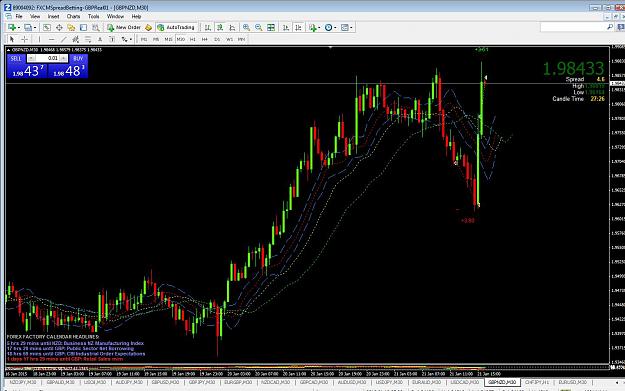Screen dimensions: 625x391
Task: Select the Crosshair tool
Action: click(x=24, y=39)
